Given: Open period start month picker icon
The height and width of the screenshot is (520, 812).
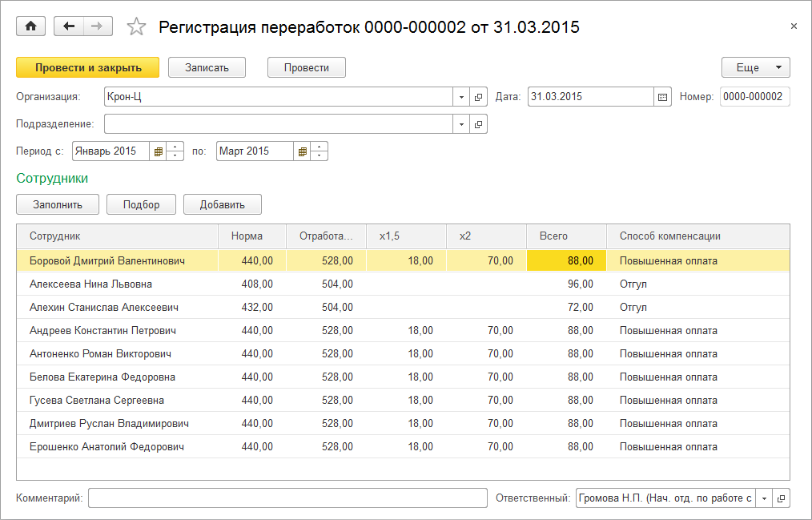Looking at the screenshot, I should click(159, 151).
